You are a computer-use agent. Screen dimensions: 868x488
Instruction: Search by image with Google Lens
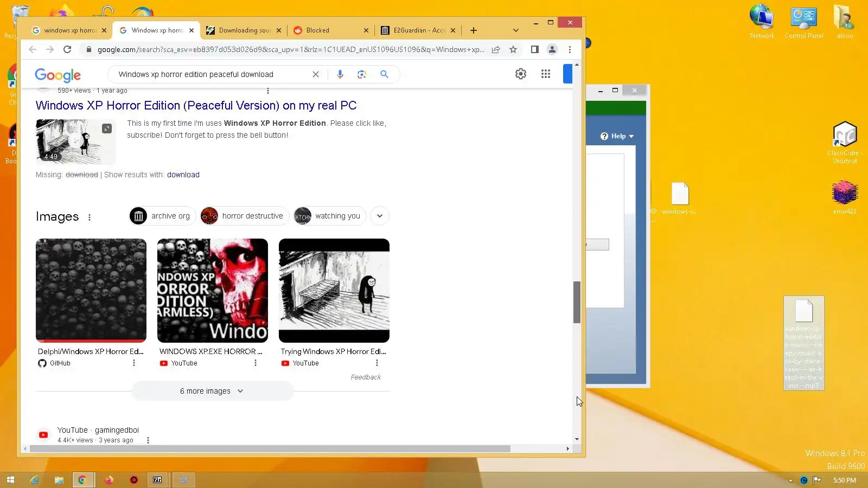coord(362,74)
